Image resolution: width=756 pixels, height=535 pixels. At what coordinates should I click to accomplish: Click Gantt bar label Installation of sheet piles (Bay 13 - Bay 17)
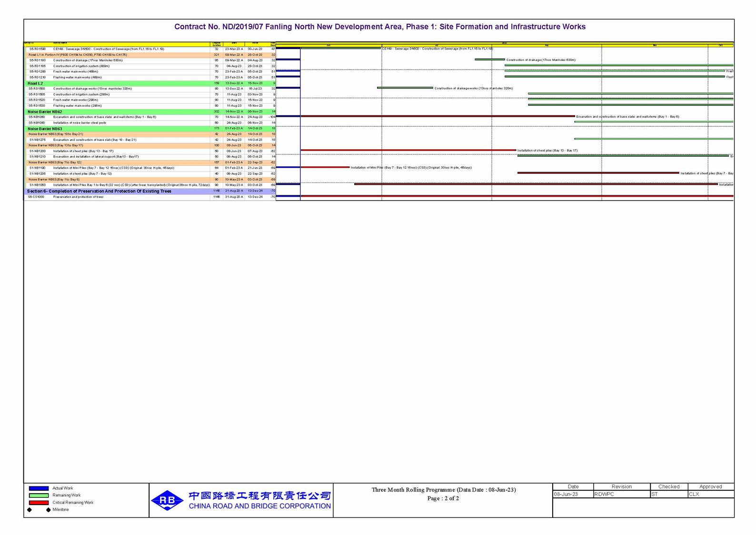pyautogui.click(x=547, y=151)
